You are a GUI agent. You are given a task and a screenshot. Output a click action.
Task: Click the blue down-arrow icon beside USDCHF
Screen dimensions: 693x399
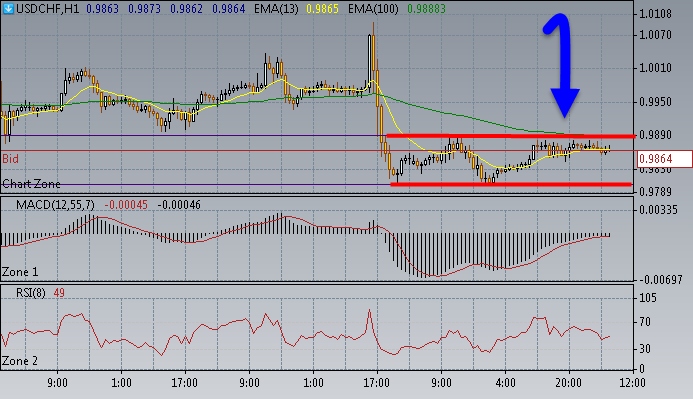click(x=8, y=8)
